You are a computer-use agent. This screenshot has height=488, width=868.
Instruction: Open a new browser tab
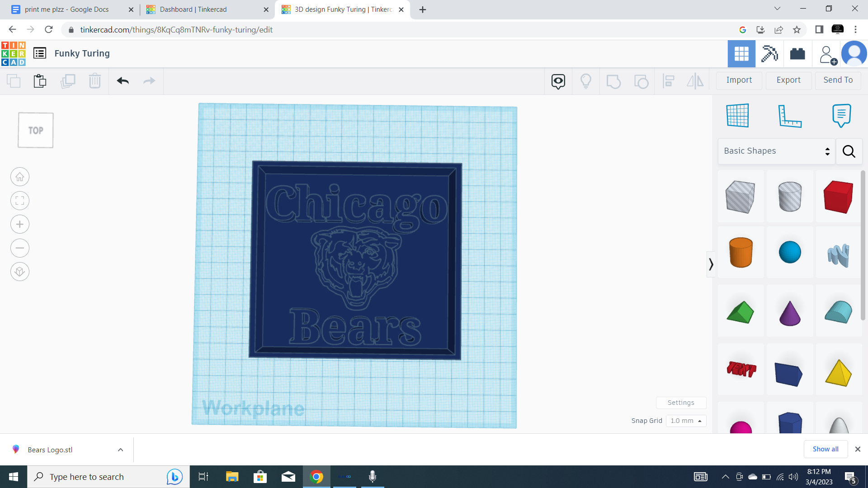pyautogui.click(x=423, y=9)
